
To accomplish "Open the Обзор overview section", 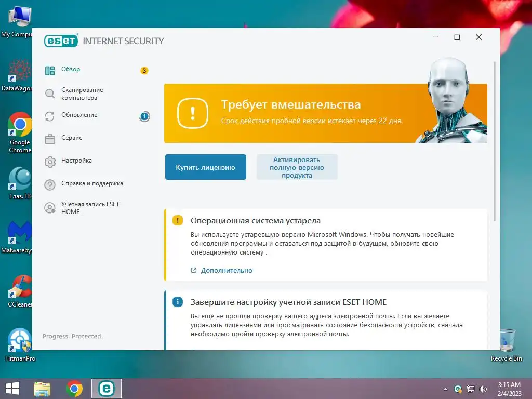I will coord(71,69).
